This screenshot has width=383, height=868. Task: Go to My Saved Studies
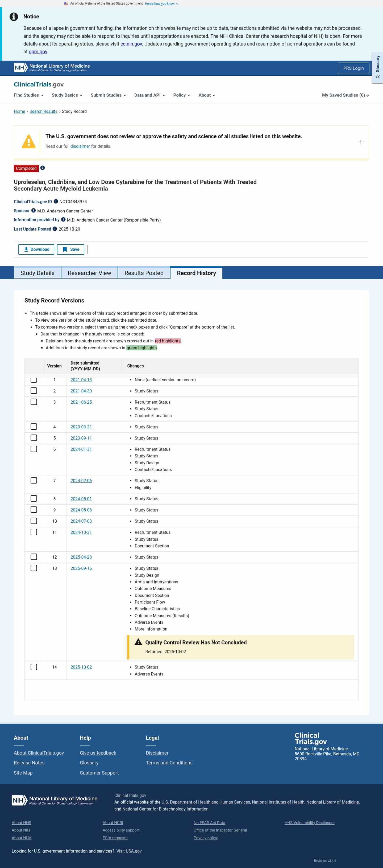coord(345,95)
